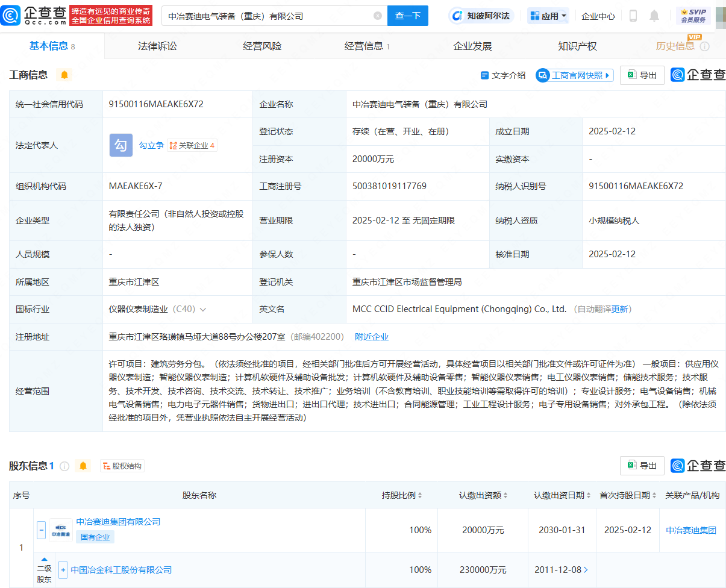Go to the 企业发展 tab

pos(472,46)
